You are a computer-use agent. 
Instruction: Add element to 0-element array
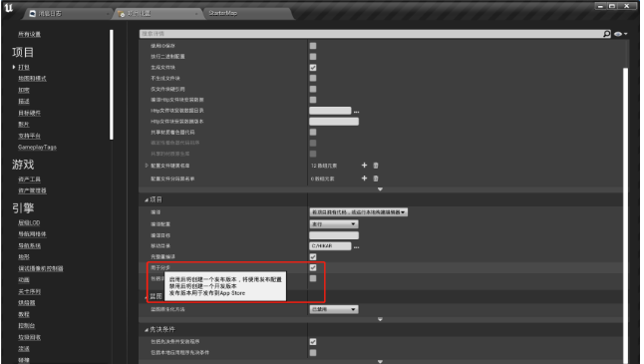coord(364,179)
